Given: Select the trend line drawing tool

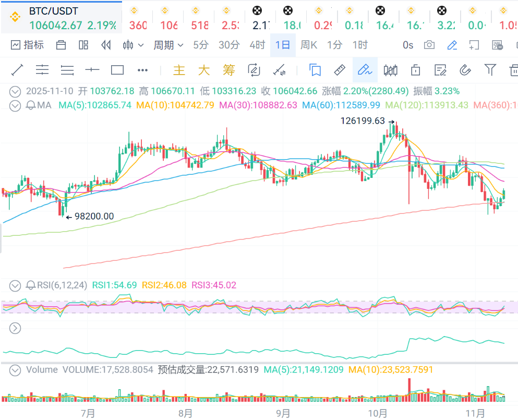Looking at the screenshot, I should click(17, 70).
